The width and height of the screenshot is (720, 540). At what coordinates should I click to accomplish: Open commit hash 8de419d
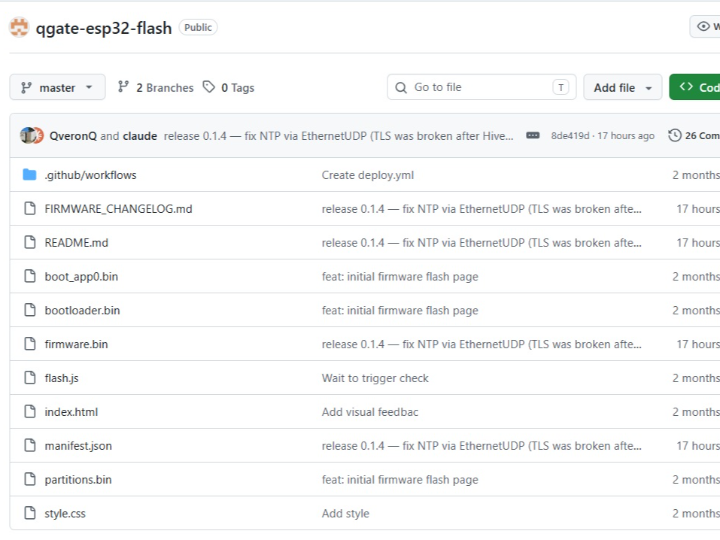pos(570,136)
